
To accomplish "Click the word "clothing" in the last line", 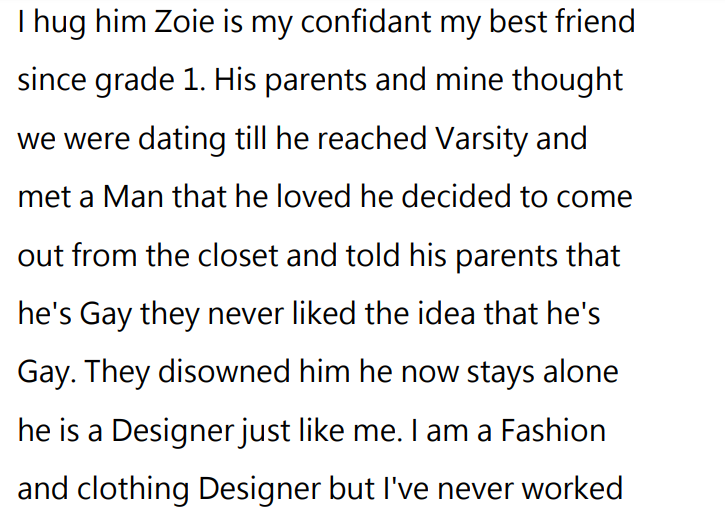I will click(x=136, y=489).
